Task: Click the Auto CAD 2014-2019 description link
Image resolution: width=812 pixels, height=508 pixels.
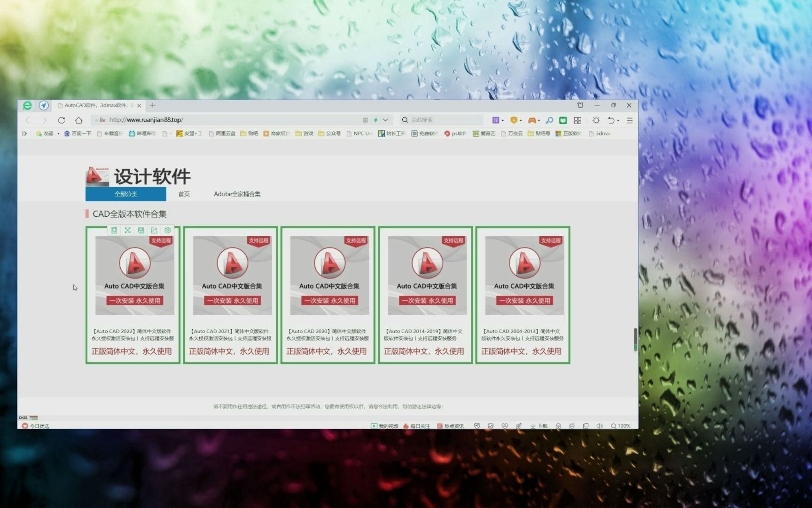Action: (x=423, y=334)
